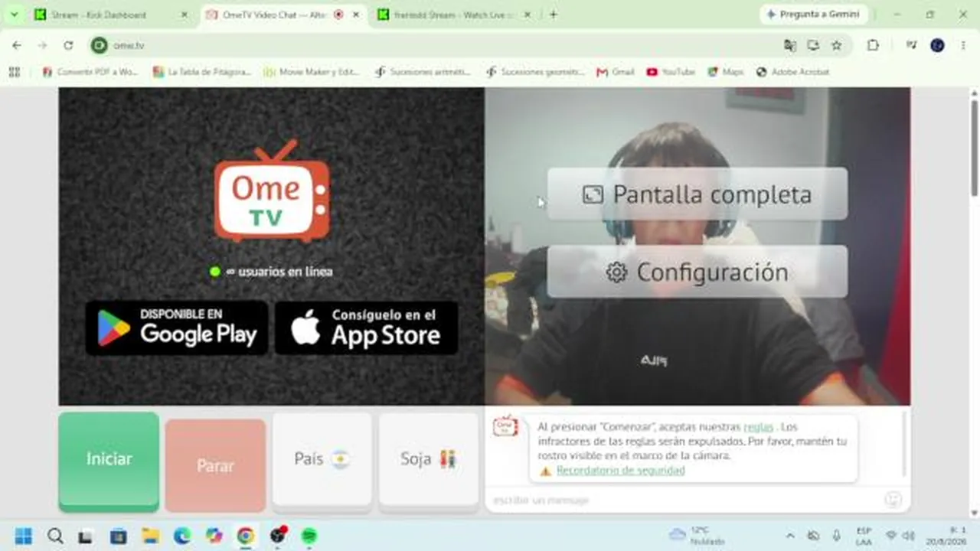Open the network and volume quick settings
This screenshot has width=980, height=551.
[900, 536]
